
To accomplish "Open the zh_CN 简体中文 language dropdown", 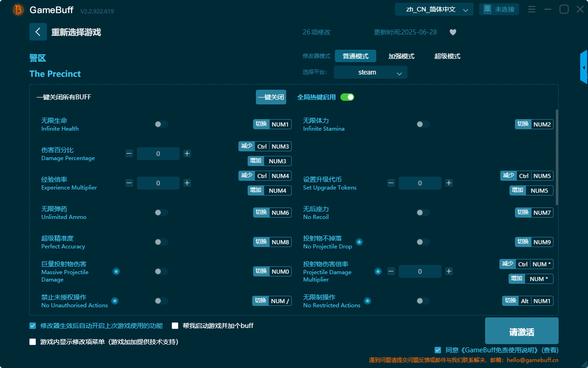I will tap(434, 9).
